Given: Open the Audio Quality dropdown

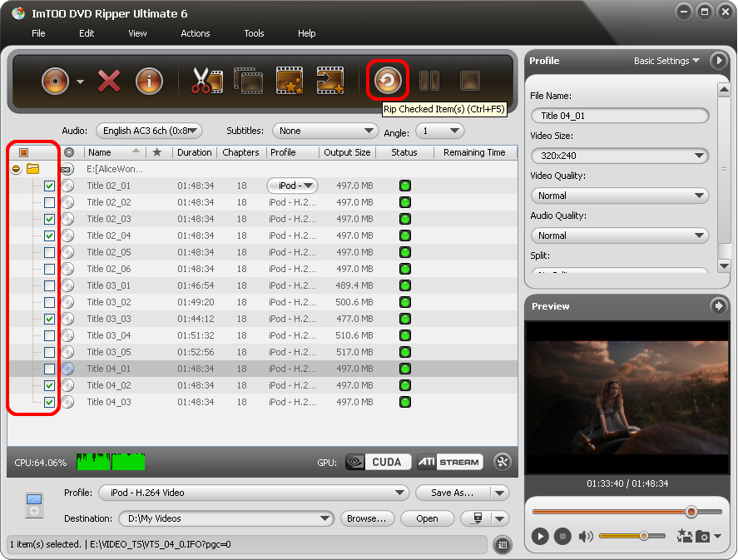Looking at the screenshot, I should point(619,235).
